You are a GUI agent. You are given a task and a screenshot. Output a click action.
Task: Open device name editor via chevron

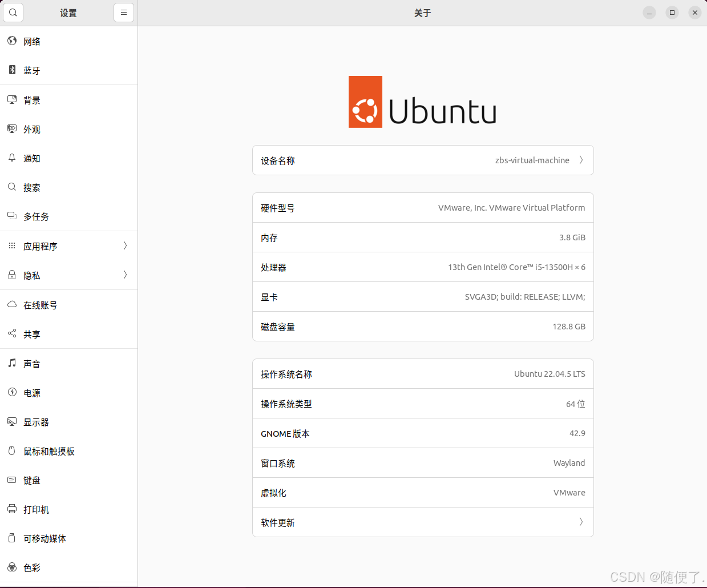tap(581, 160)
